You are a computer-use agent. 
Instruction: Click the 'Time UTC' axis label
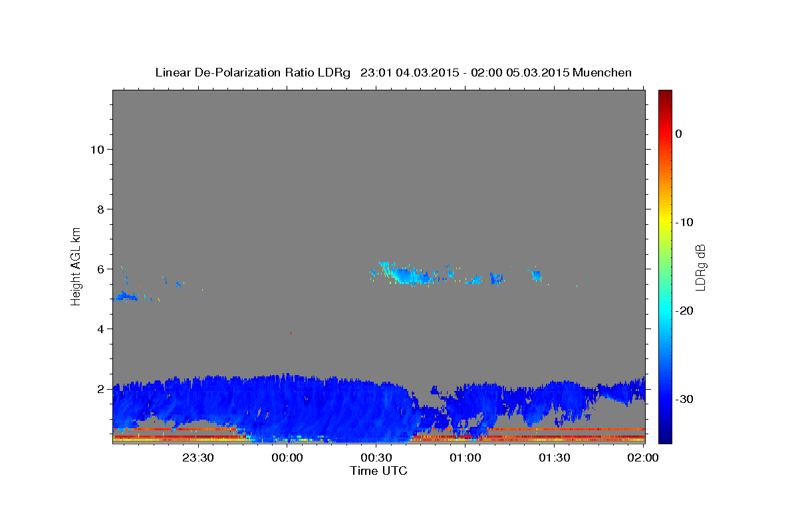click(378, 471)
